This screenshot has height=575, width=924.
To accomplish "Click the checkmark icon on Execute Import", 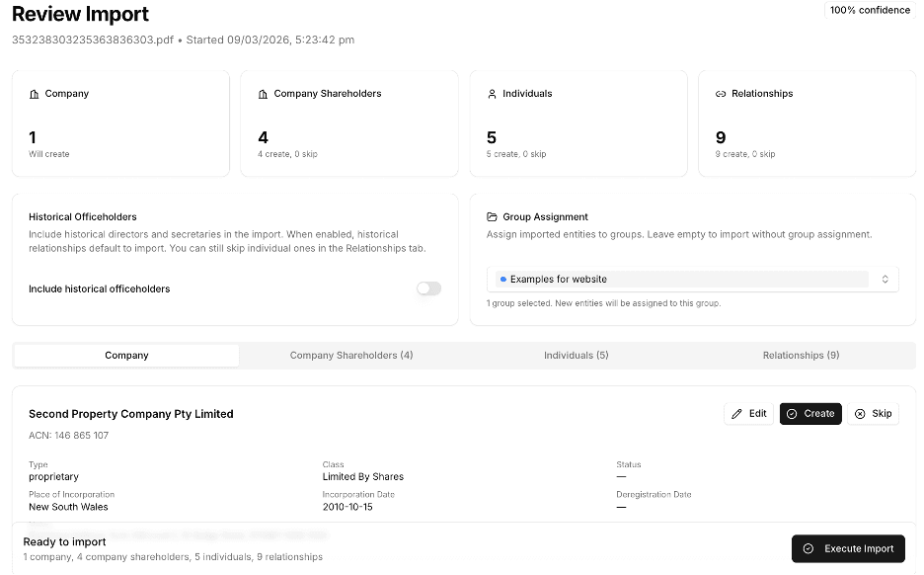I will click(x=808, y=549).
